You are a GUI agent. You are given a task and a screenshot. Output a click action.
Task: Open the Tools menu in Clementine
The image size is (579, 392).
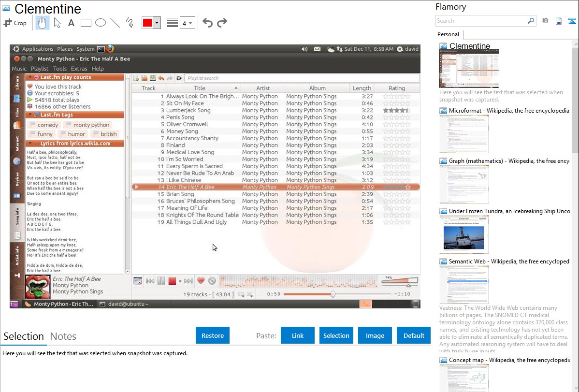click(60, 69)
